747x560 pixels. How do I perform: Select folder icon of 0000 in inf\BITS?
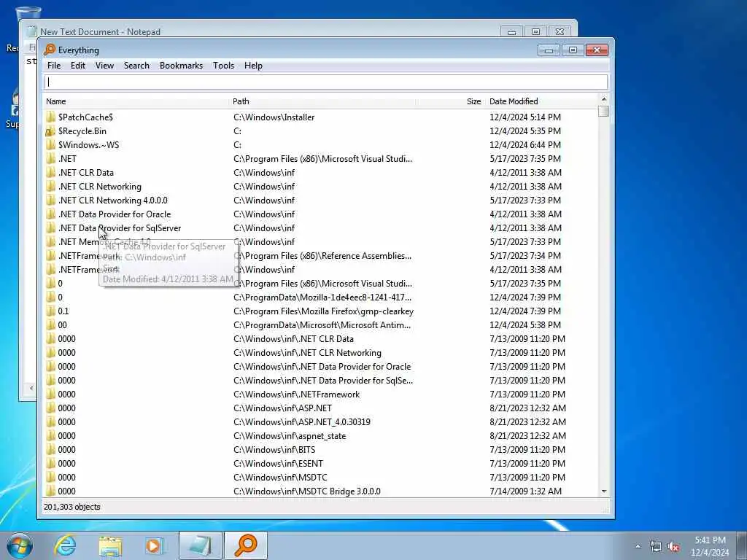[51, 449]
